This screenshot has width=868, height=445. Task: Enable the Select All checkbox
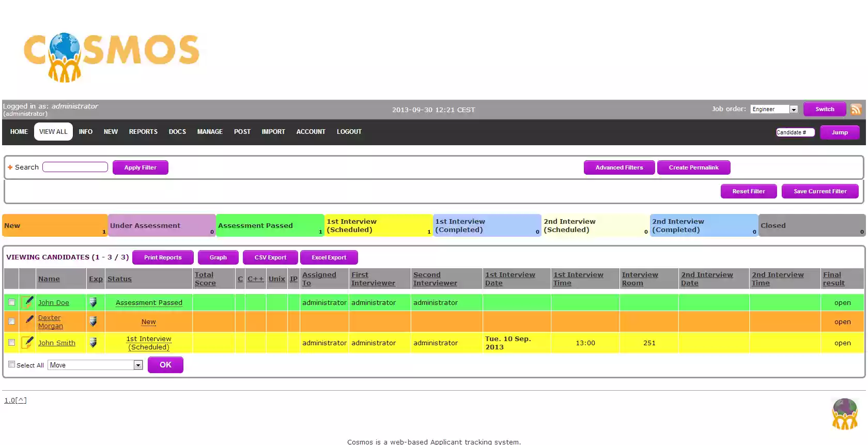11,364
